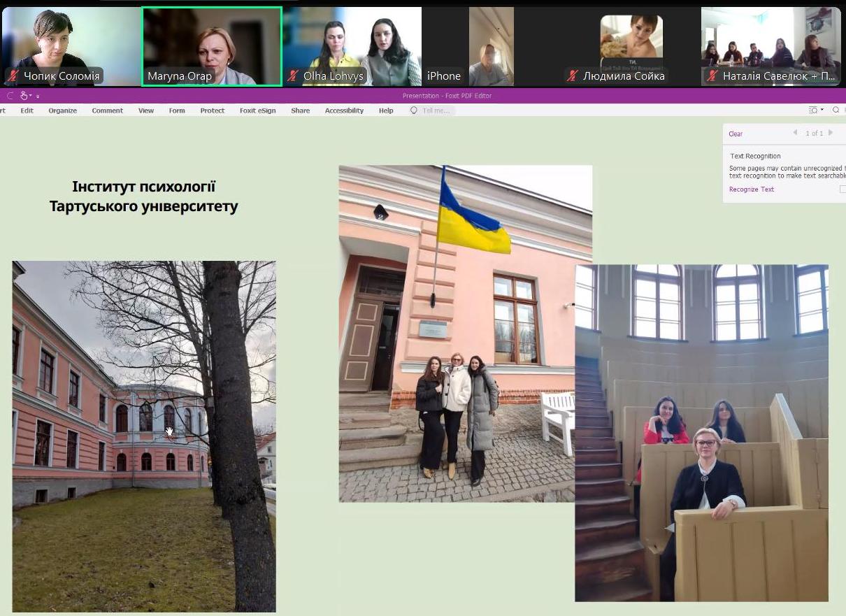This screenshot has height=616, width=846.
Task: Click the magnifier search icon
Action: tap(836, 110)
